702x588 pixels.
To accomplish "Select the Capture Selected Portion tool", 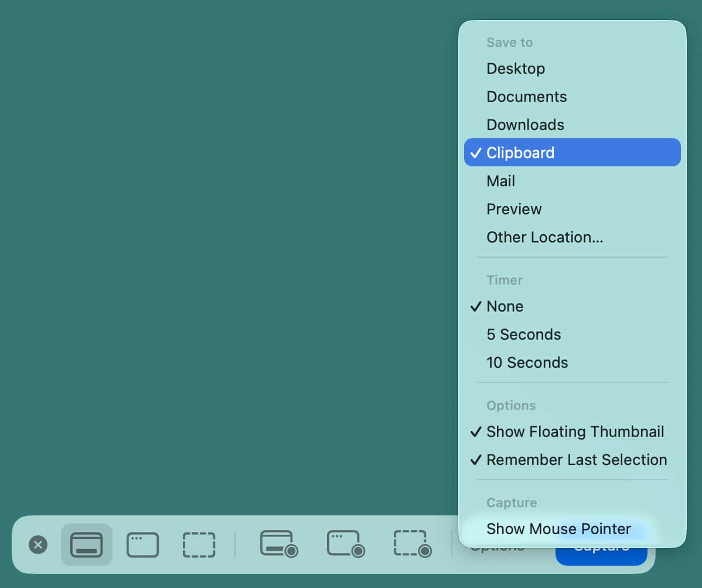I will coord(199,545).
